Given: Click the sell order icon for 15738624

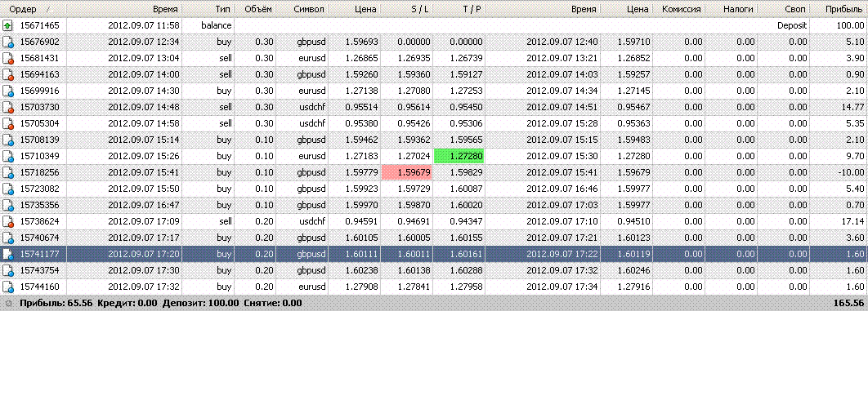Looking at the screenshot, I should pyautogui.click(x=7, y=221).
